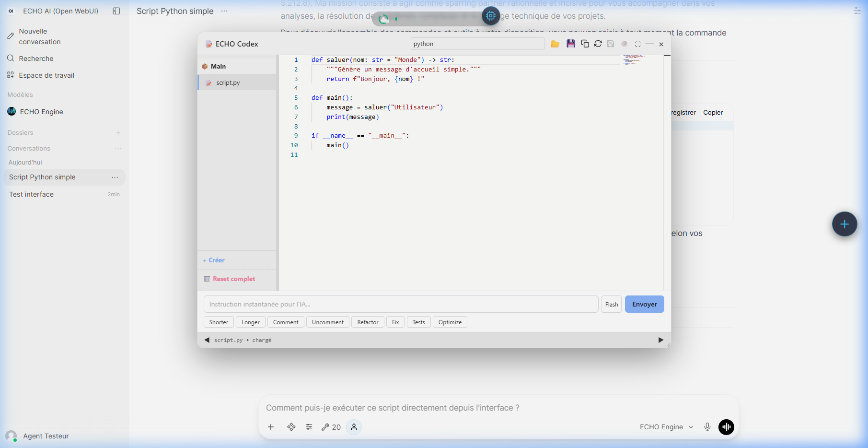Open chat input sliders settings icon
The height and width of the screenshot is (448, 868).
point(309,427)
